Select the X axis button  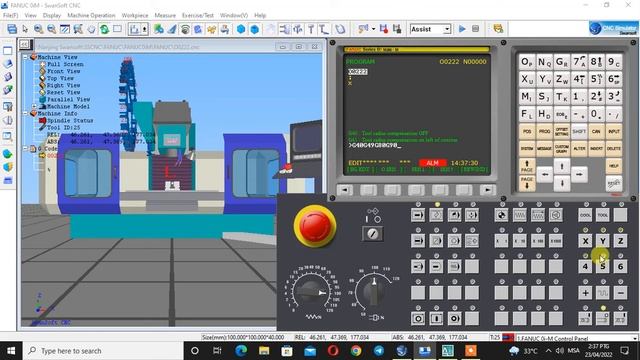[585, 241]
